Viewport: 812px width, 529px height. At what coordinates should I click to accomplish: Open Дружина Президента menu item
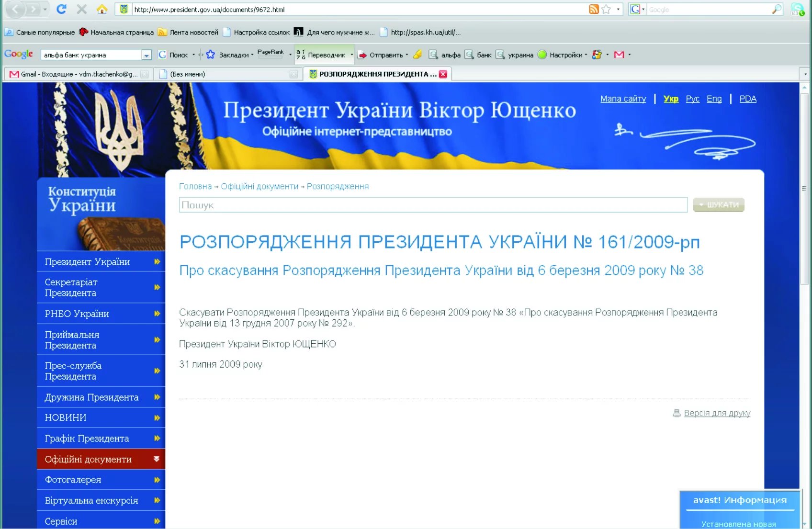101,397
